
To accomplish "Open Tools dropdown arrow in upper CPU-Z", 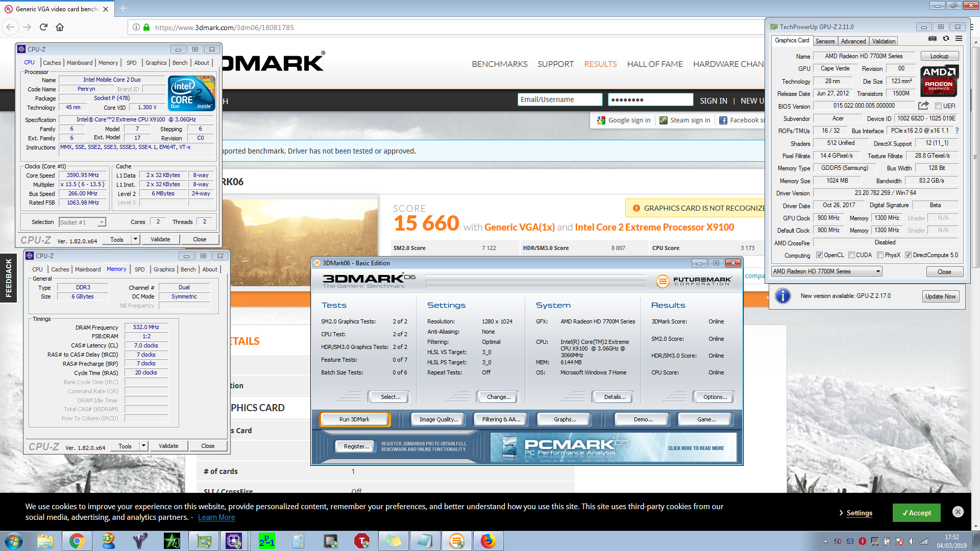I will (135, 239).
